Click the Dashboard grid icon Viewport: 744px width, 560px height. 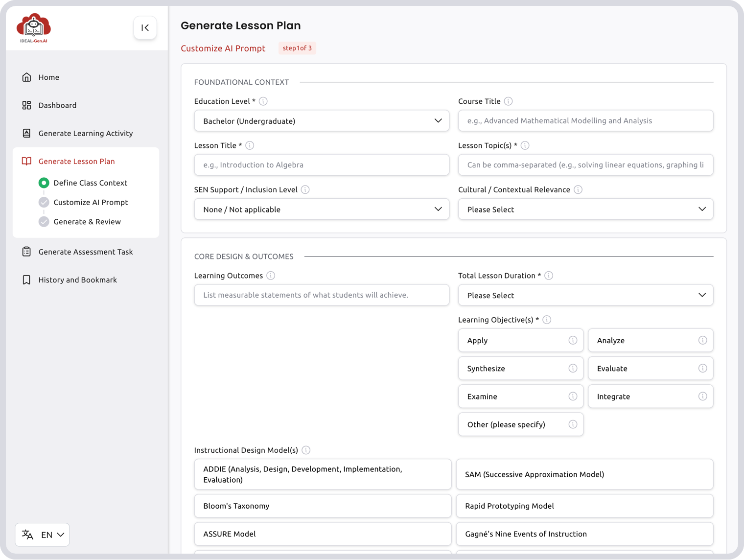[x=26, y=105]
